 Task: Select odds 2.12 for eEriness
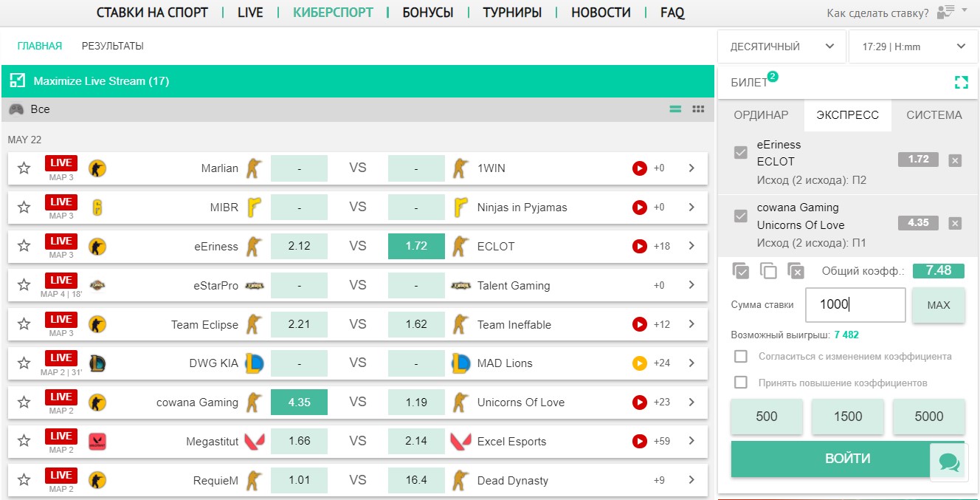tap(299, 246)
